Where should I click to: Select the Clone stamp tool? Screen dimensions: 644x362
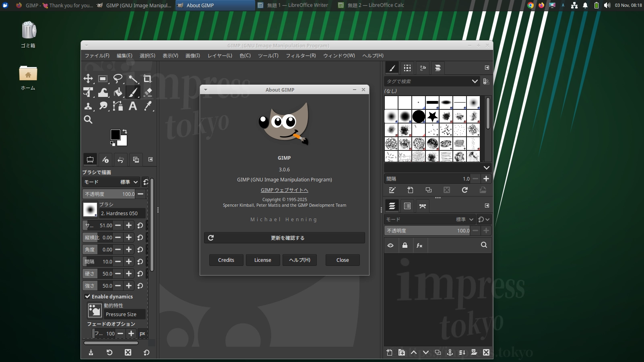(x=88, y=106)
